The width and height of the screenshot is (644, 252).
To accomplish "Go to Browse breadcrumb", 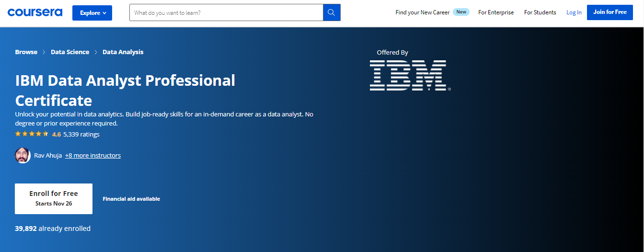I will click(26, 52).
